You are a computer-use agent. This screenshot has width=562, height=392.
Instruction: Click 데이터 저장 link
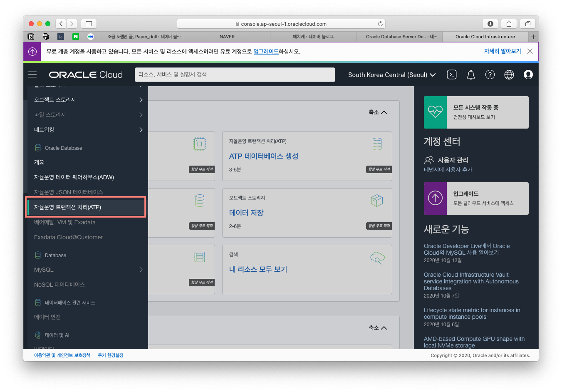[246, 213]
